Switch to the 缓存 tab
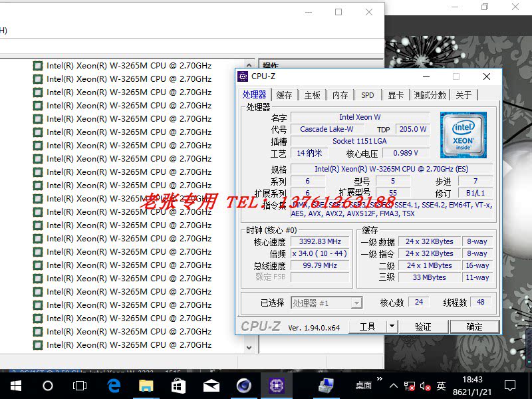Viewport: 532px width, 399px height. pos(285,95)
